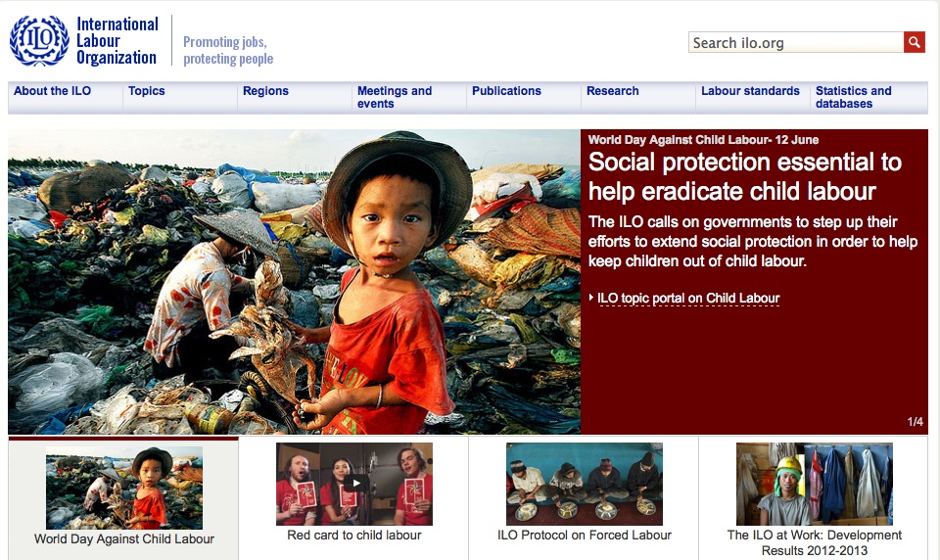Image resolution: width=940 pixels, height=560 pixels.
Task: Follow ILO topic portal on Child Labour link
Action: (x=688, y=298)
